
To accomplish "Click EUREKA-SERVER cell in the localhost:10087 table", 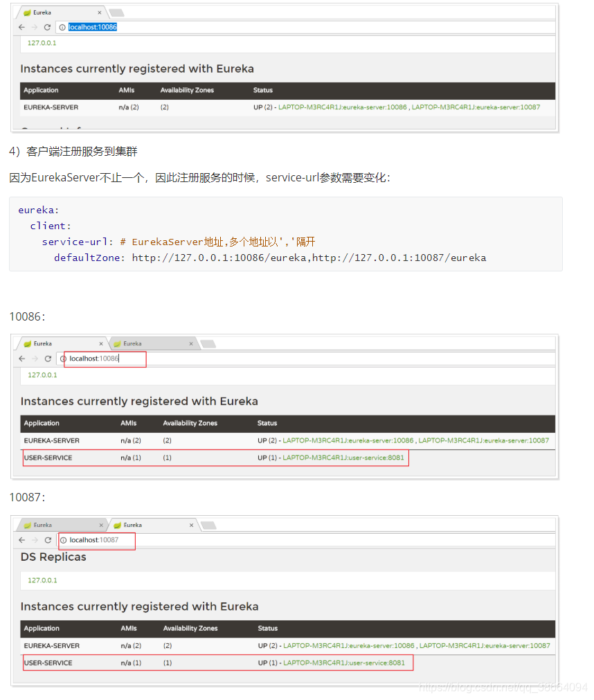I will 52,646.
